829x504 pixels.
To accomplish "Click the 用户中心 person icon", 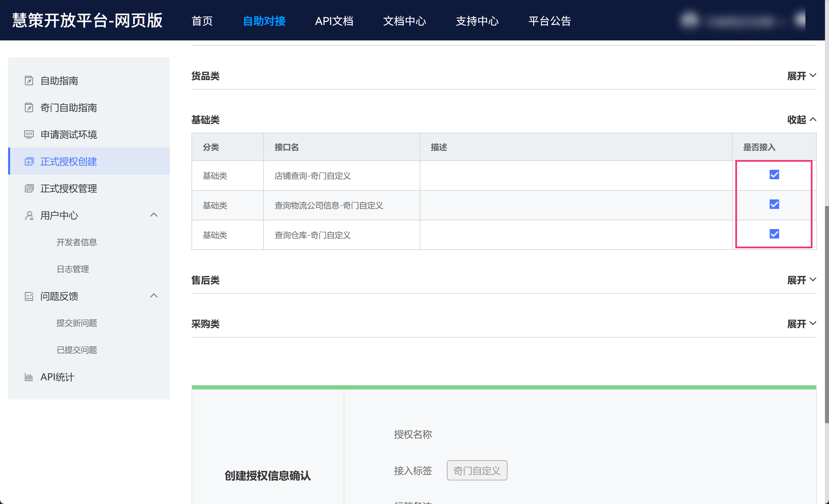I will [29, 215].
